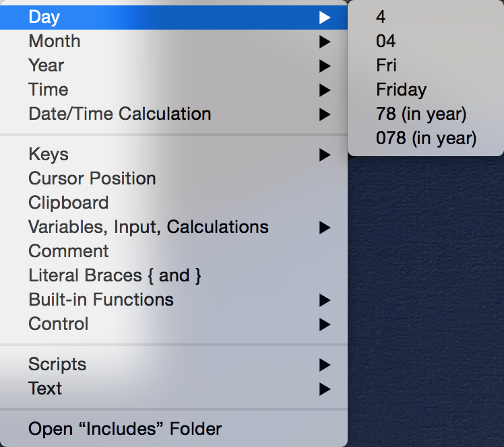Open the Keys submenu

point(174,154)
